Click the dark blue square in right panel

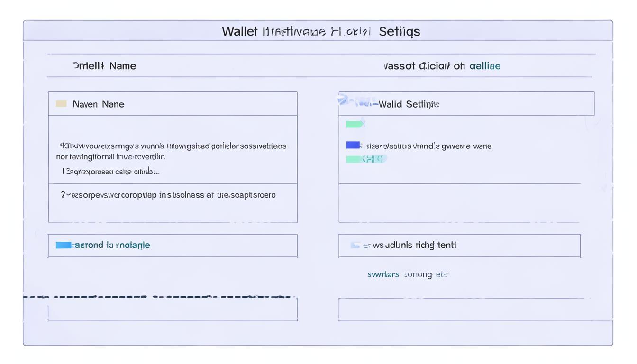pos(353,145)
